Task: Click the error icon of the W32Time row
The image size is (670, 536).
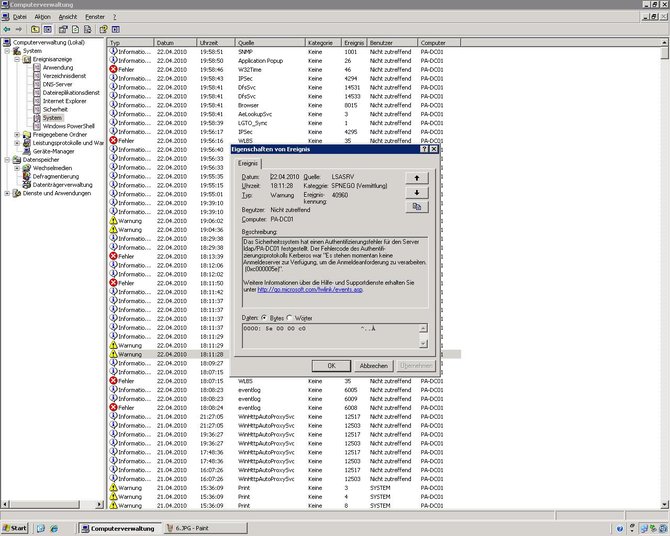Action: [x=113, y=69]
